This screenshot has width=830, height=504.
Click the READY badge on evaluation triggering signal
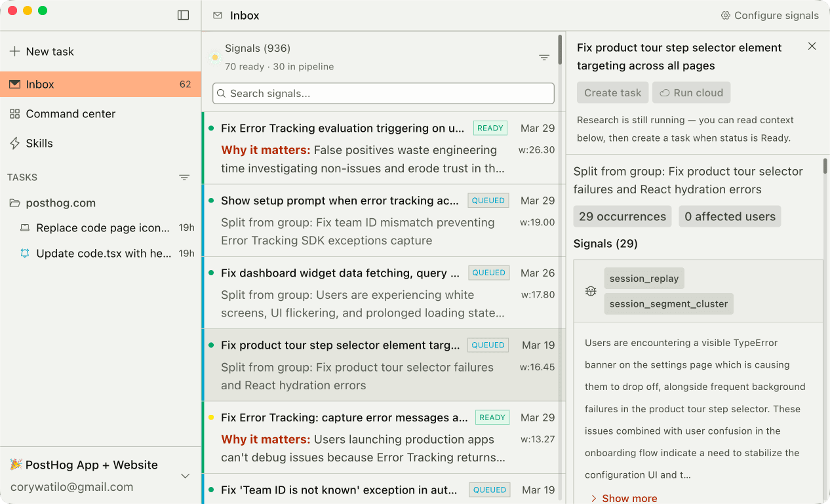(490, 128)
